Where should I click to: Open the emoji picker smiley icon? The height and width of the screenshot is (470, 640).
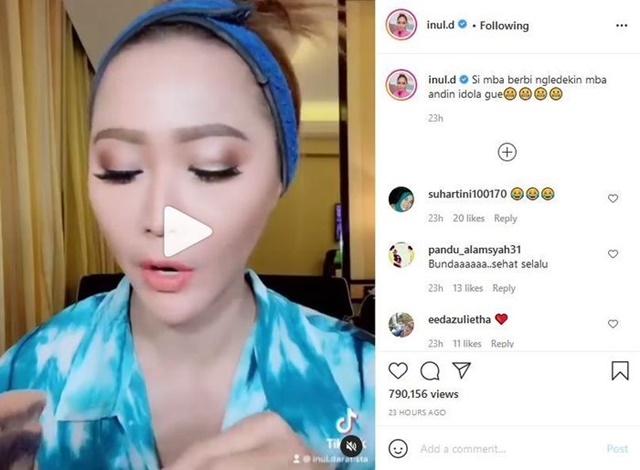(x=398, y=448)
